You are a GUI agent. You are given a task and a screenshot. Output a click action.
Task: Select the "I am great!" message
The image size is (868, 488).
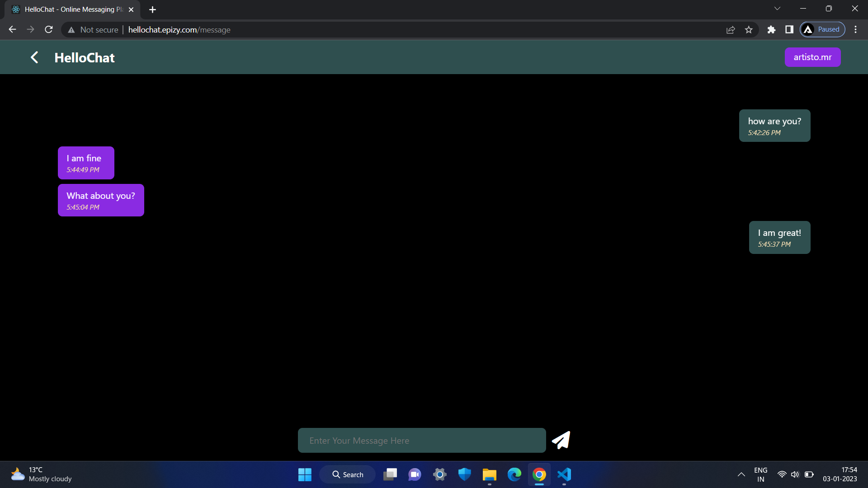[779, 237]
